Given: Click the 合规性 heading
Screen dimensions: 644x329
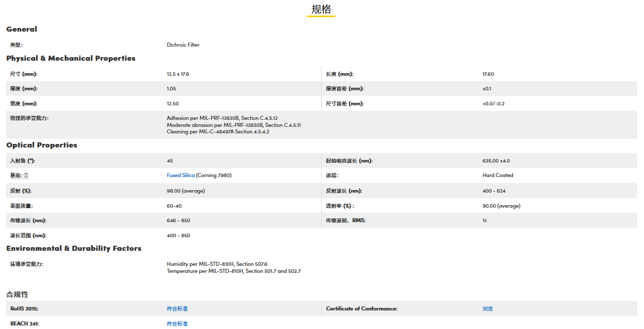Looking at the screenshot, I should [x=18, y=294].
